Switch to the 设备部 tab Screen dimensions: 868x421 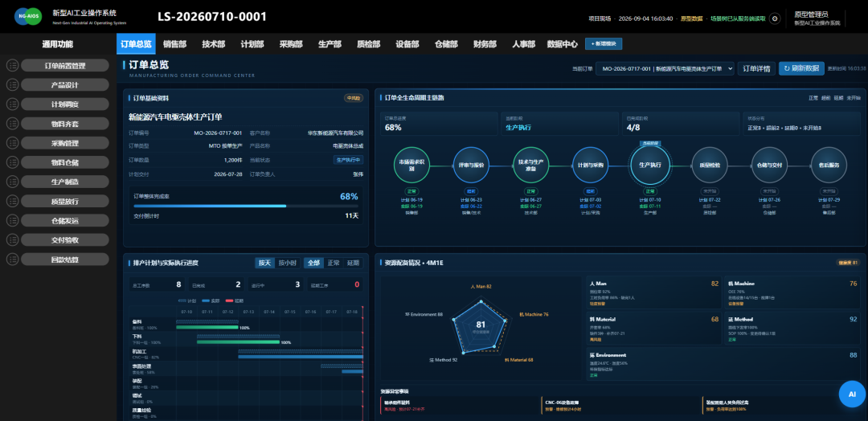407,44
